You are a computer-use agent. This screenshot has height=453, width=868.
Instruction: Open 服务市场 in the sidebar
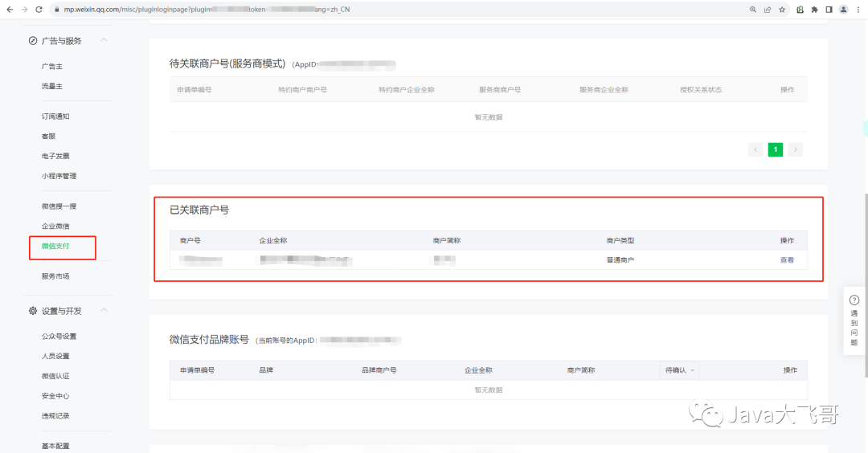tap(55, 276)
